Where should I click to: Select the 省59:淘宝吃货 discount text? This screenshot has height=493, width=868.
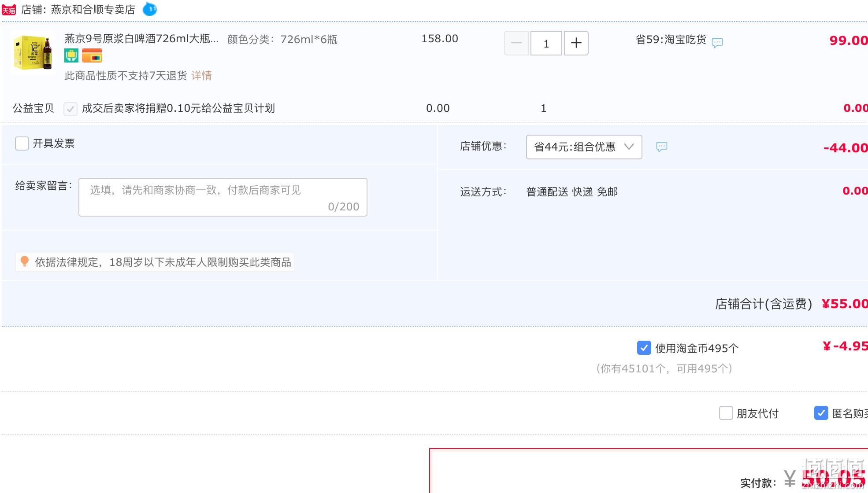671,40
